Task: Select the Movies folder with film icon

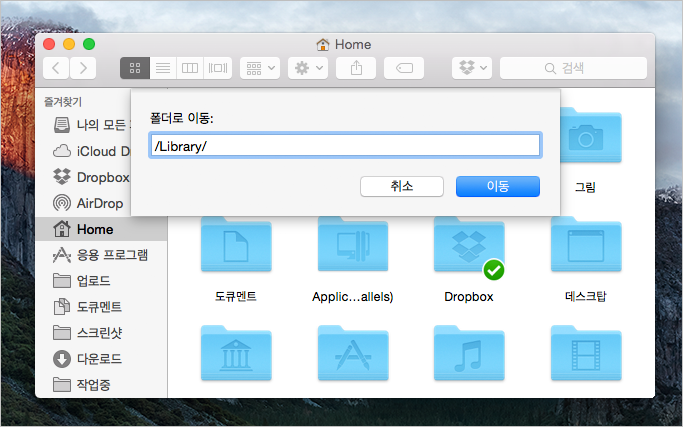Action: (x=586, y=353)
